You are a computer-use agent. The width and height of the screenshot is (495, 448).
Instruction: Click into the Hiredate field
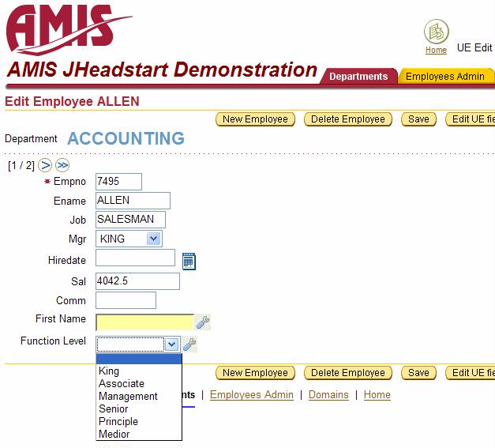[136, 258]
